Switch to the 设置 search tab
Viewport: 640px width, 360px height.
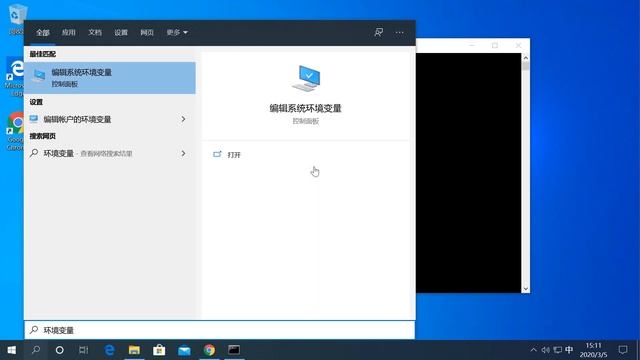pos(121,32)
